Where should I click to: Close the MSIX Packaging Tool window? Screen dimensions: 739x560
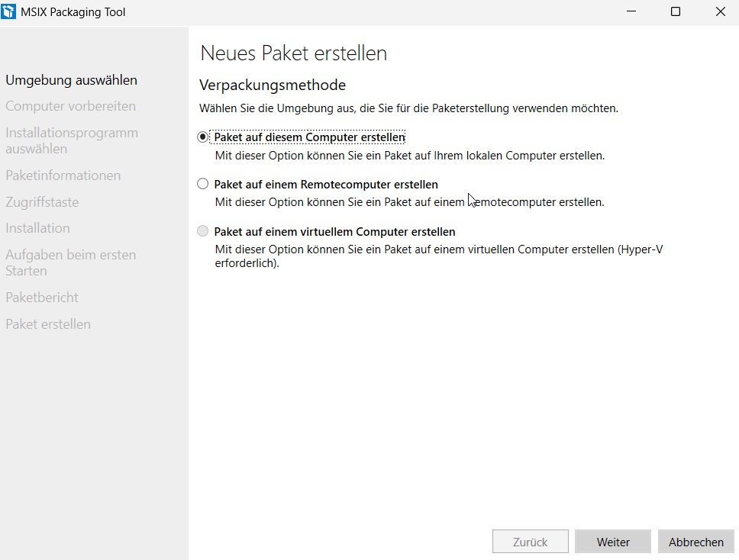[x=720, y=11]
